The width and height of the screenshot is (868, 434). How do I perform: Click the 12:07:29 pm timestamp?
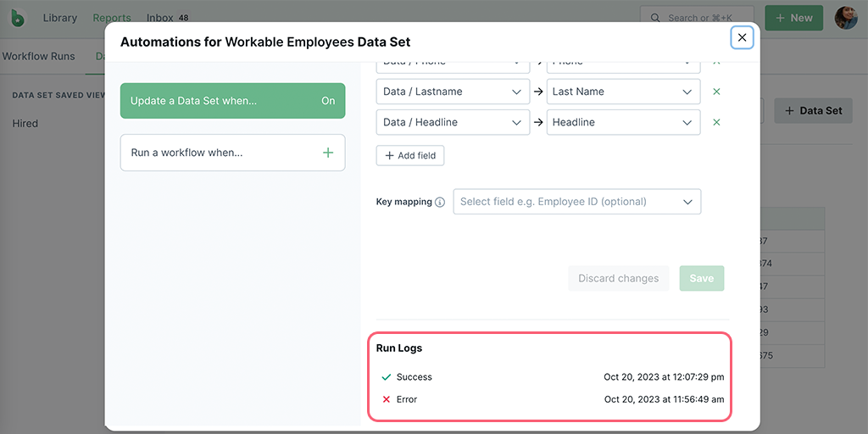664,377
